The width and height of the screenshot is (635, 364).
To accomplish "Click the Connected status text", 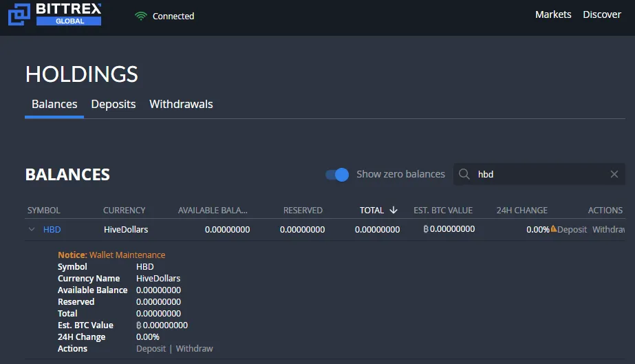I will [x=173, y=17].
